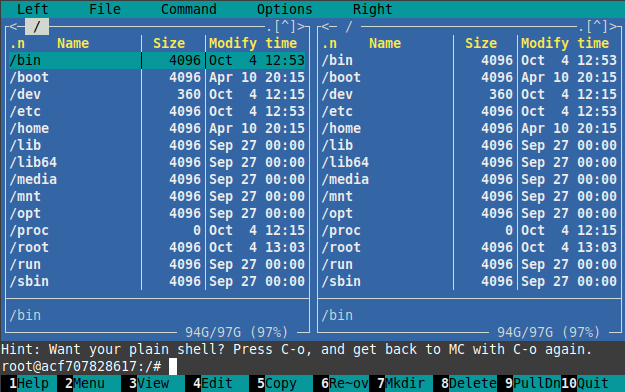The image size is (625, 392).
Task: Open the right panel history list caret
Action: click(597, 26)
